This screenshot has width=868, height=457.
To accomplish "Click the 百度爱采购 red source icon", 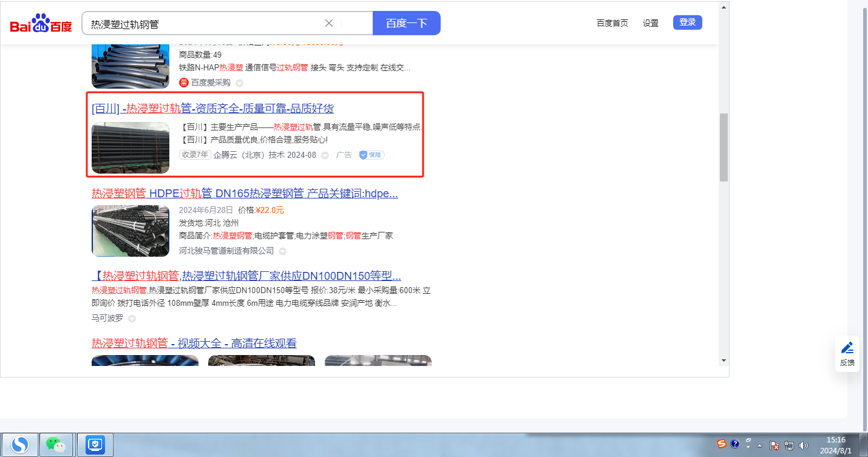I will click(x=184, y=83).
